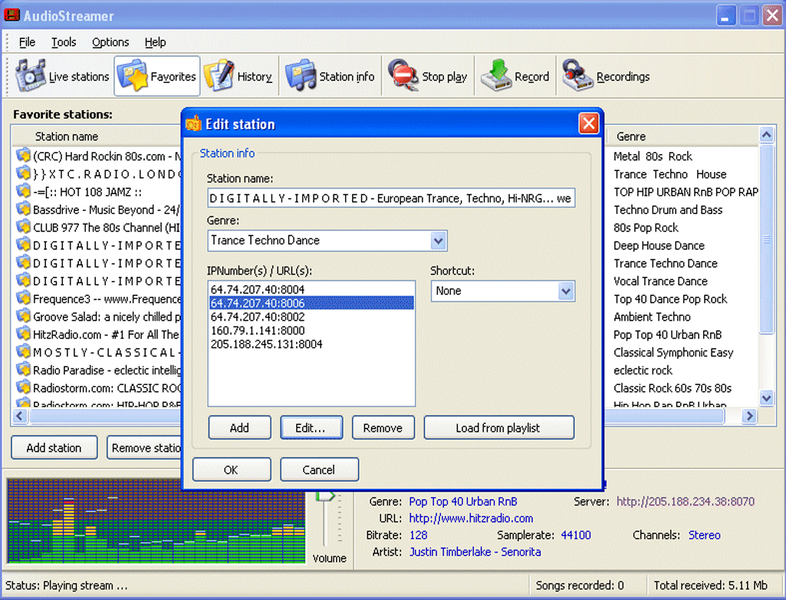Viewport: 786px width, 600px height.
Task: Click the Remove URL button
Action: pos(383,428)
